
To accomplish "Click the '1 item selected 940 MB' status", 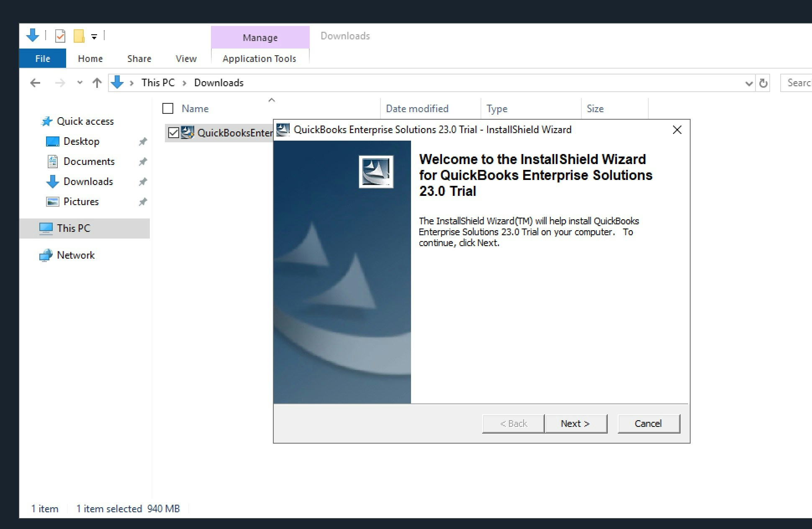I will (128, 509).
